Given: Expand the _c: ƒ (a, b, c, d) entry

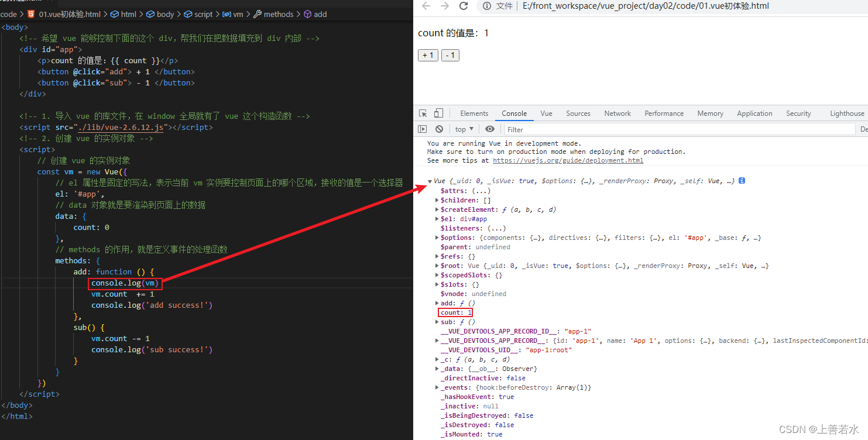Looking at the screenshot, I should pos(437,359).
